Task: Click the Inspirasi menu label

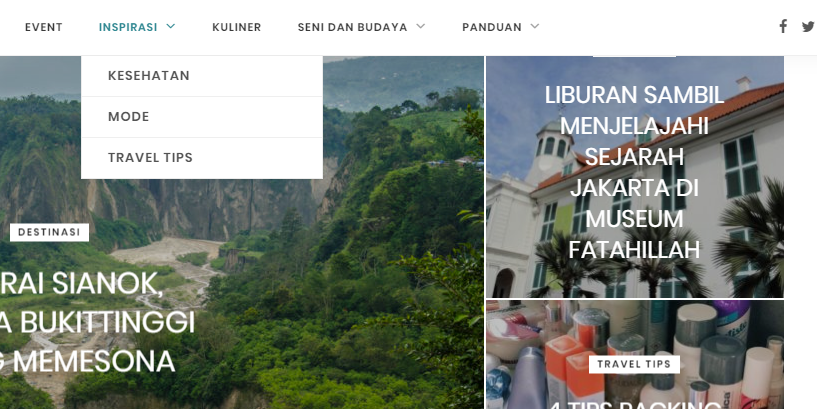Action: [128, 27]
